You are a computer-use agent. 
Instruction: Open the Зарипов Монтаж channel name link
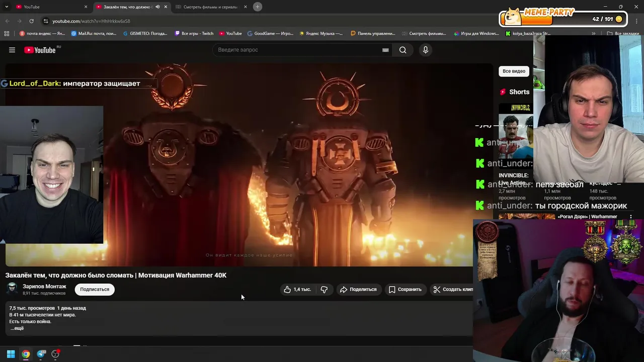44,286
